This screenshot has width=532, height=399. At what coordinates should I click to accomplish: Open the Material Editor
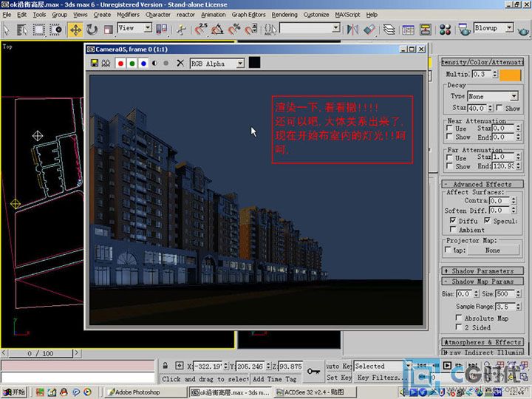pyautogui.click(x=445, y=30)
